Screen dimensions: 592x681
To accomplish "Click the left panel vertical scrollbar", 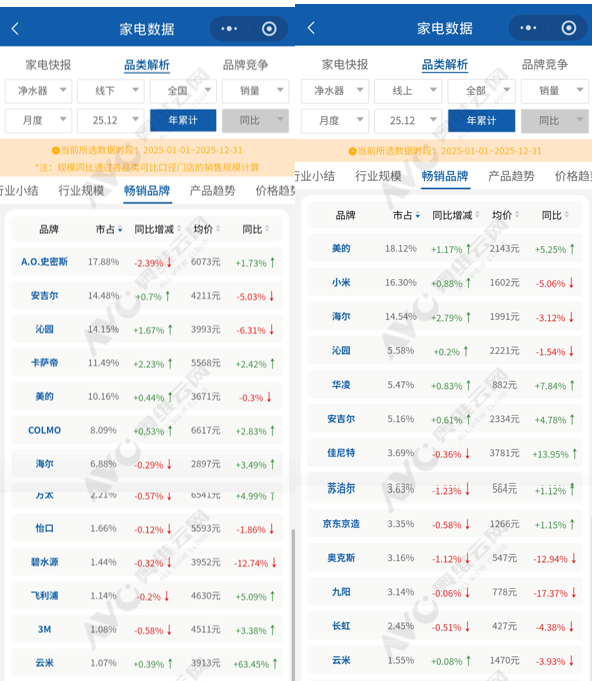I will pyautogui.click(x=293, y=604).
